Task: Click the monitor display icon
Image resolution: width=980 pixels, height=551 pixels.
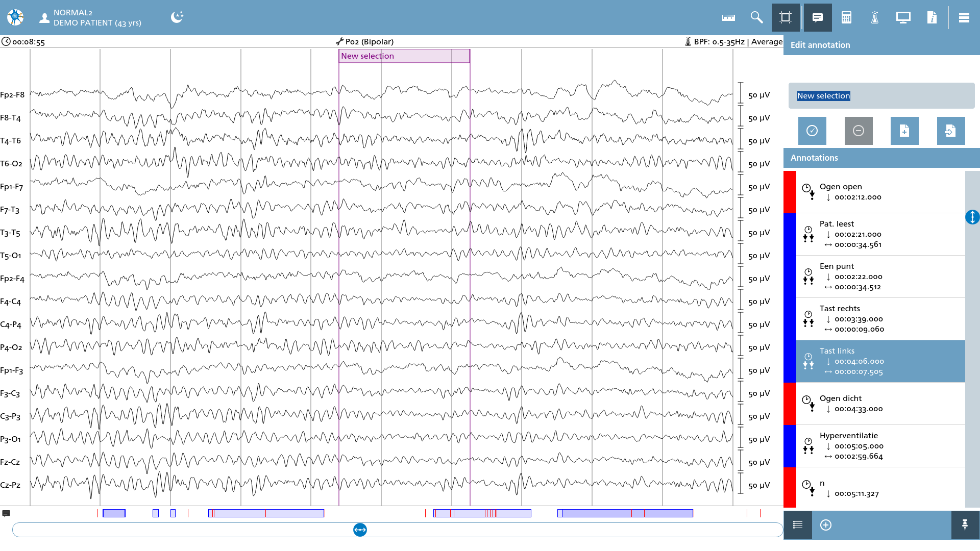Action: tap(903, 18)
